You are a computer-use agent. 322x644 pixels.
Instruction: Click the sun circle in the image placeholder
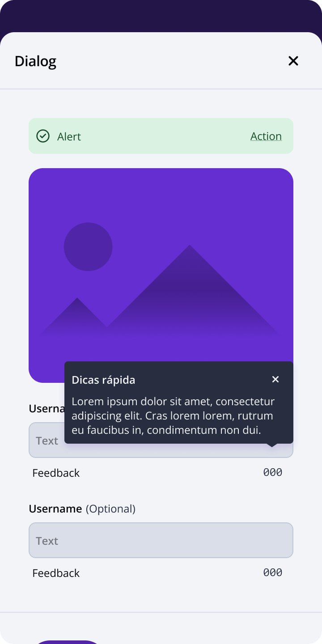[88, 247]
